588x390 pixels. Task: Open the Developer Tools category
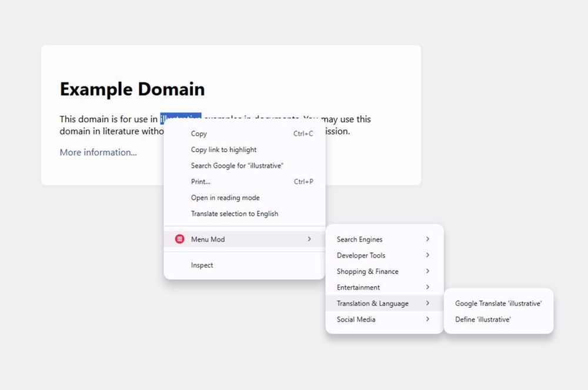(x=385, y=255)
